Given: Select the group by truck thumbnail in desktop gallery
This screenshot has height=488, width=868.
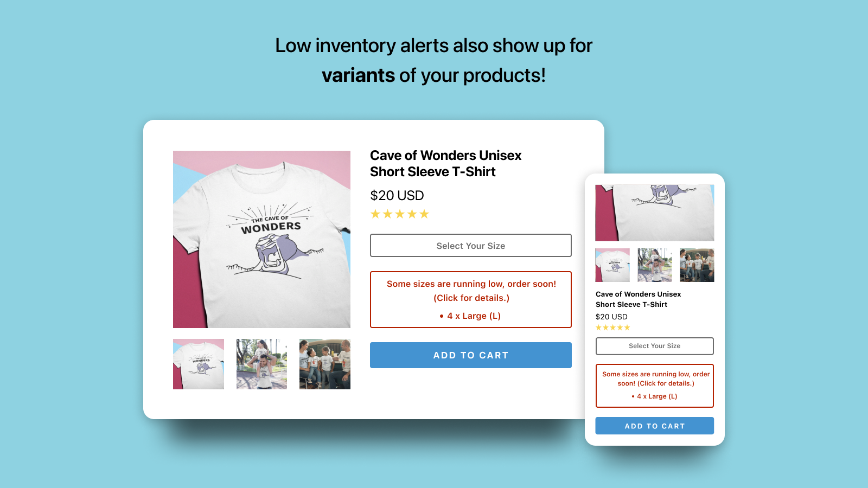Looking at the screenshot, I should 325,364.
